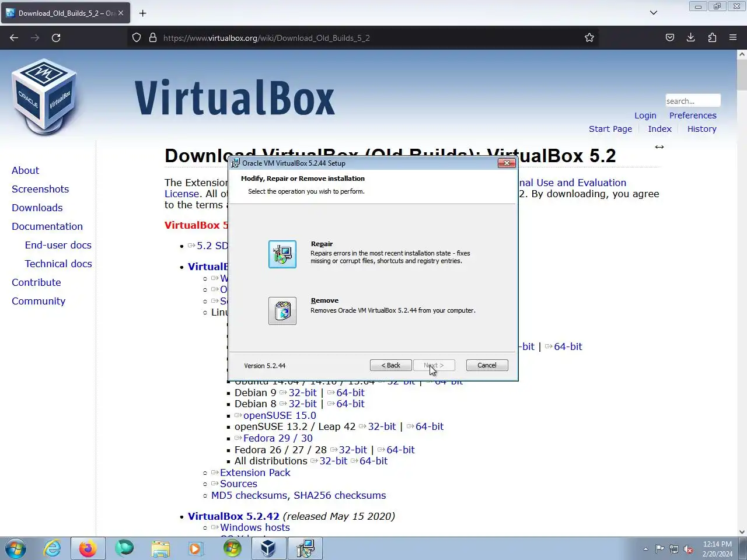Screen dimensions: 747x560
Task: Open VirtualBox 5.2.42 Windows hosts link
Action: tap(255, 527)
